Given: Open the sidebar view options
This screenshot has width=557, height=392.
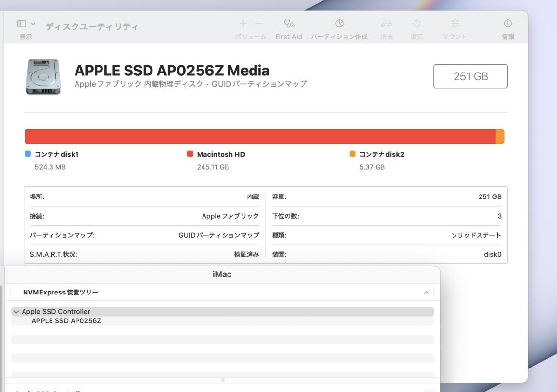Looking at the screenshot, I should (x=22, y=24).
